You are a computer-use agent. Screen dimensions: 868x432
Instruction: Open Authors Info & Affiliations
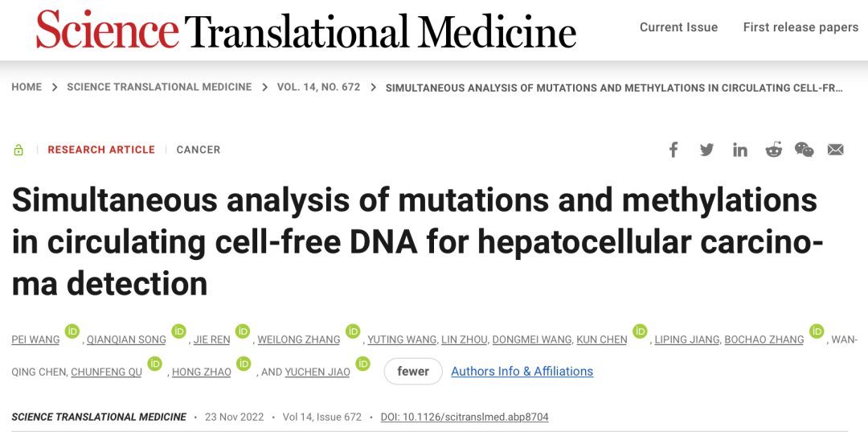[x=522, y=371]
